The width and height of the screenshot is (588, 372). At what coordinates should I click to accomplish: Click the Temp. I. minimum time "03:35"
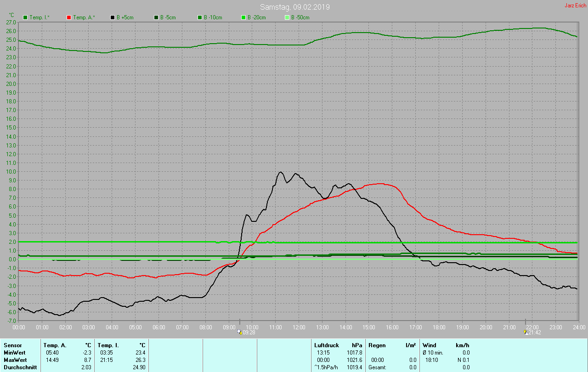click(x=106, y=353)
